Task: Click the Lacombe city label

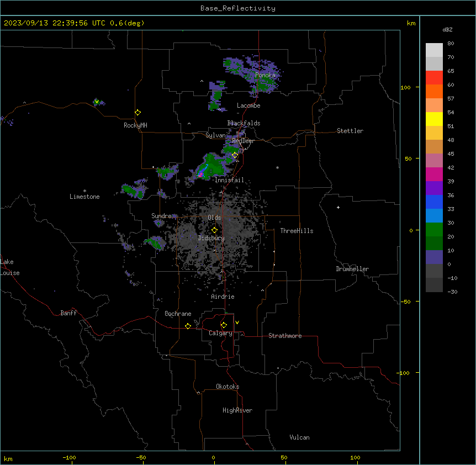Action: [248, 105]
